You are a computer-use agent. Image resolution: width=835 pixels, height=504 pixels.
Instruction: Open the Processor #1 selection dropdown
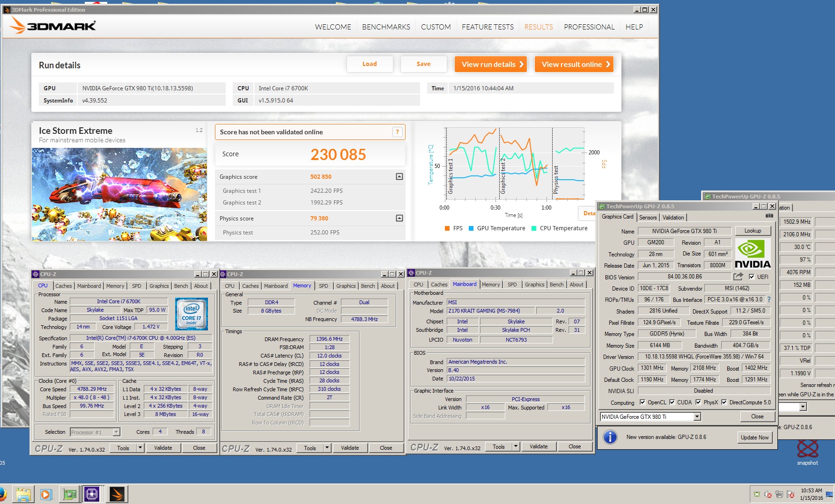(116, 432)
